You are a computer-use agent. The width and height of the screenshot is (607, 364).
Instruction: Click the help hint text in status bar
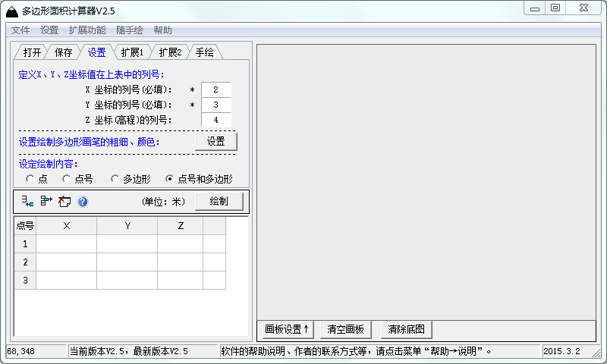(x=356, y=351)
